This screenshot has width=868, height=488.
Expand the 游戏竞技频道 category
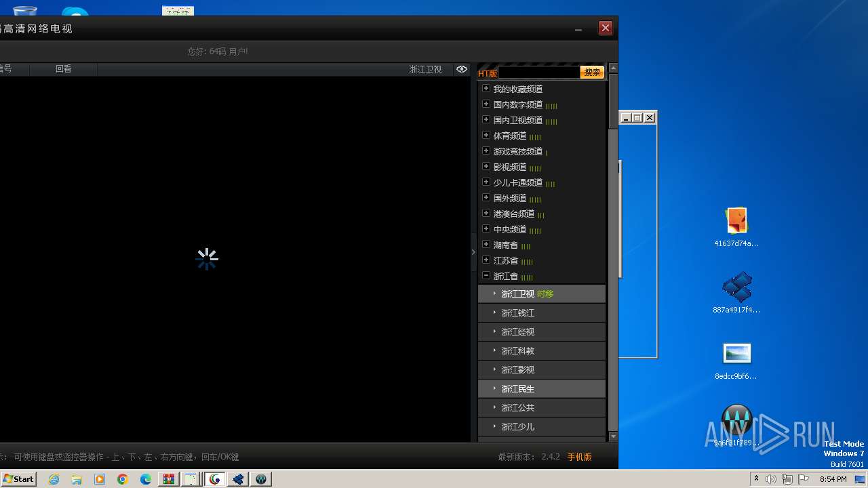click(486, 150)
